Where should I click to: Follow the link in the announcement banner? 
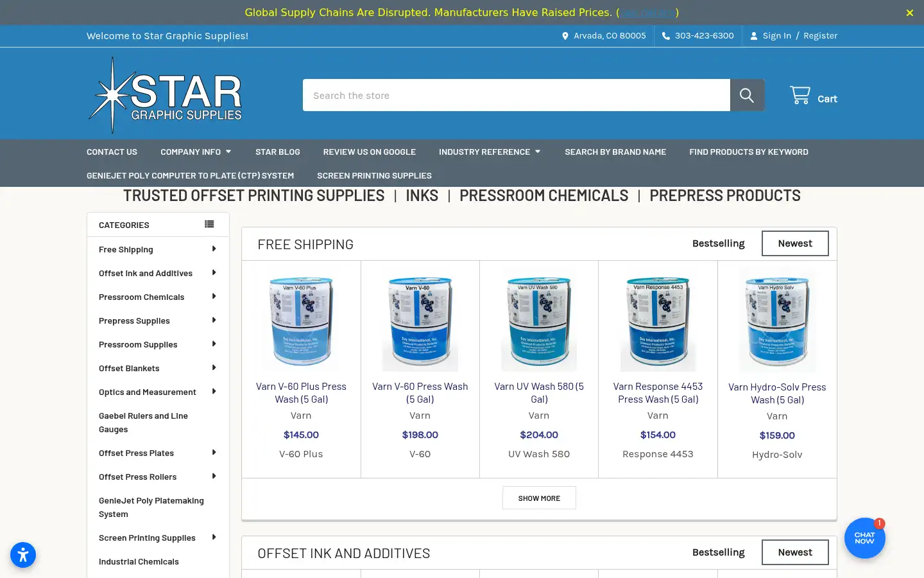(x=647, y=13)
